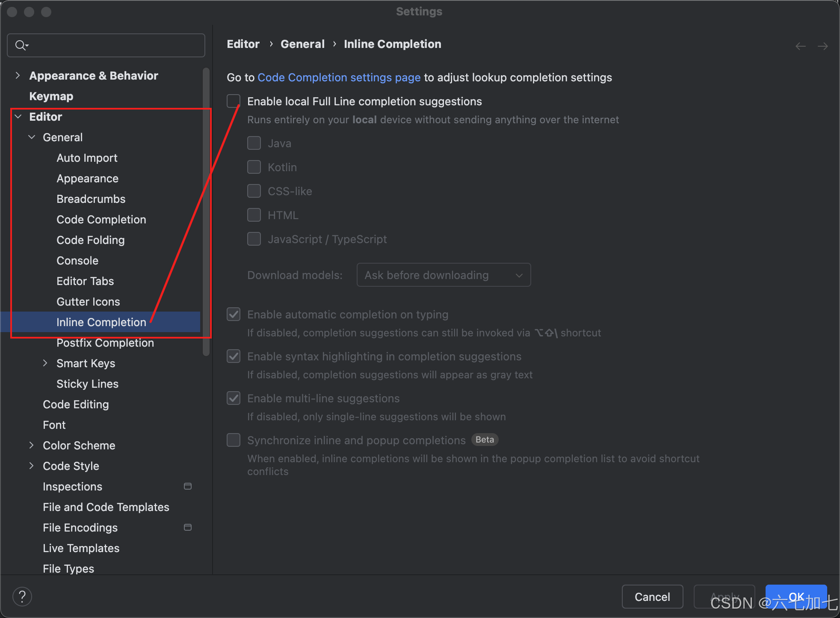
Task: Toggle the Java language checkbox
Action: coord(254,143)
